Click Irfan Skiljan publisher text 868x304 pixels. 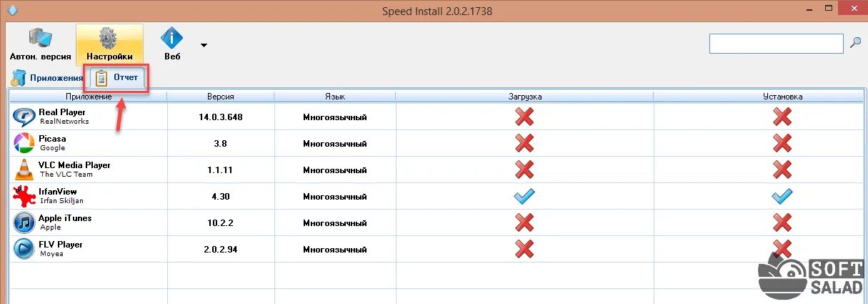62,201
